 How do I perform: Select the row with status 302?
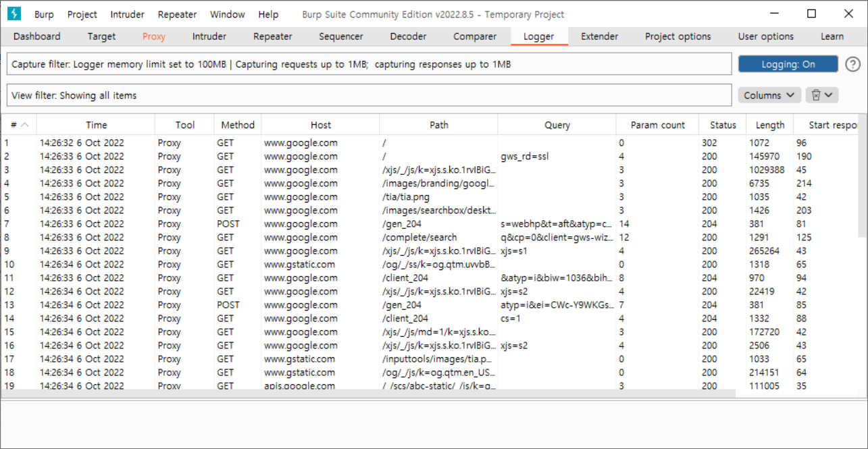[x=430, y=142]
